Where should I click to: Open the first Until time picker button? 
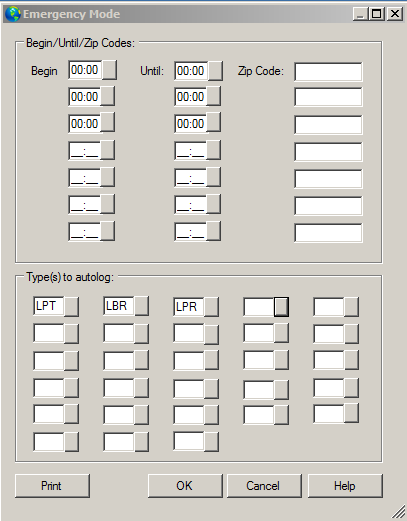[x=215, y=71]
